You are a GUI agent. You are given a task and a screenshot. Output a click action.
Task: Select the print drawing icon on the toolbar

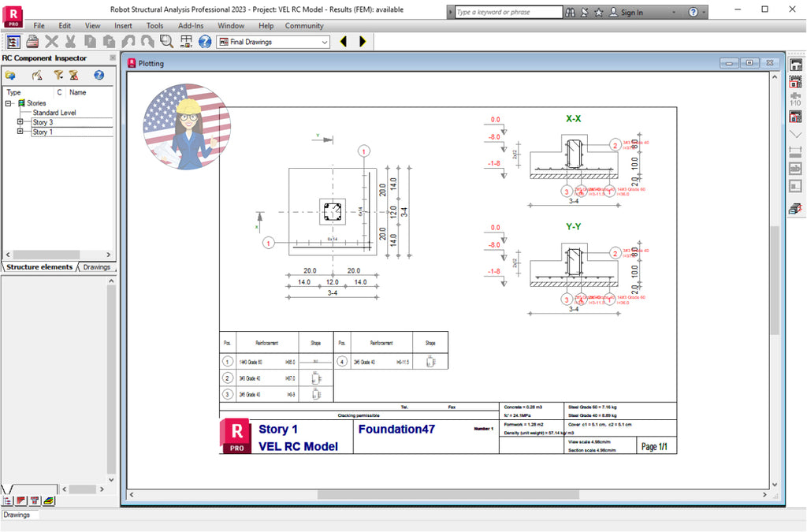coord(32,41)
